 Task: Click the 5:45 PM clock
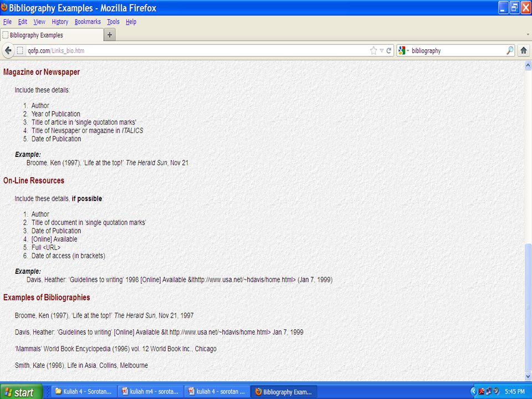pyautogui.click(x=514, y=392)
